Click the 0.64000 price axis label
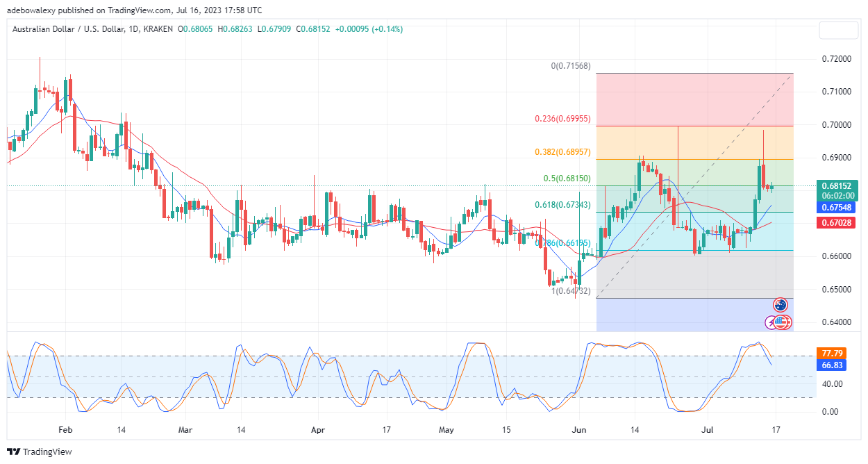 (x=837, y=322)
